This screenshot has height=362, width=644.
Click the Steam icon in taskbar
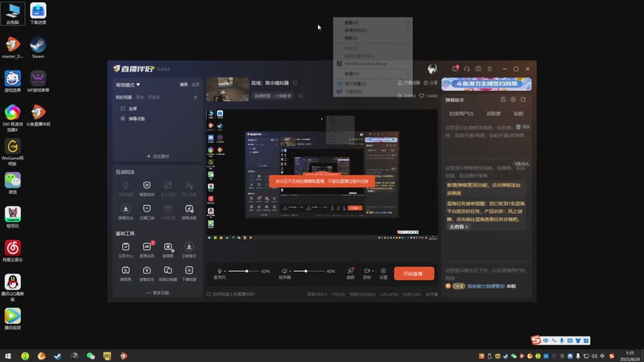coord(58,356)
